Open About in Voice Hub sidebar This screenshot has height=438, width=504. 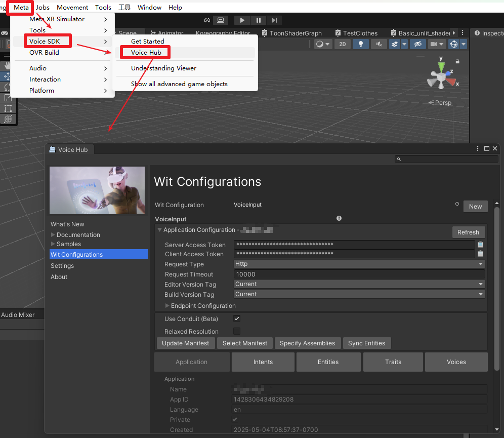pyautogui.click(x=59, y=277)
